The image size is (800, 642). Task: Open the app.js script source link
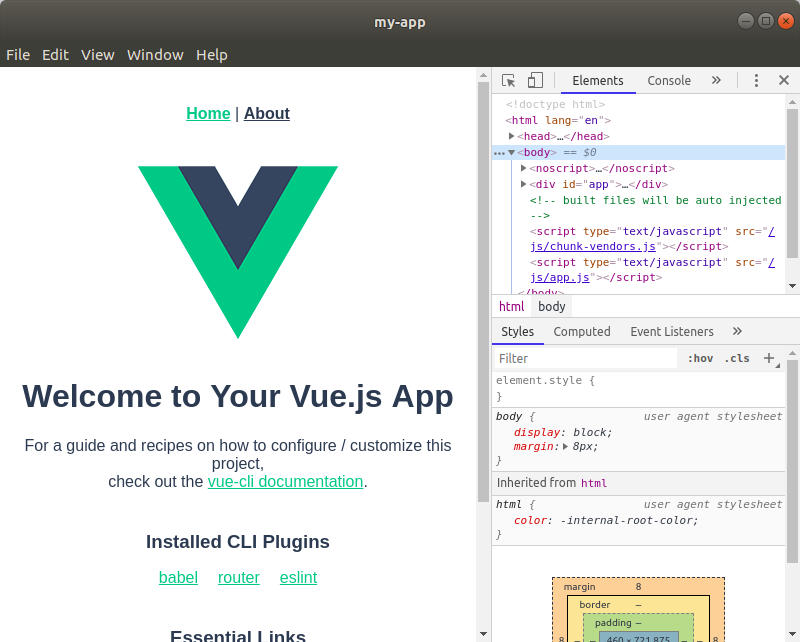(560, 278)
